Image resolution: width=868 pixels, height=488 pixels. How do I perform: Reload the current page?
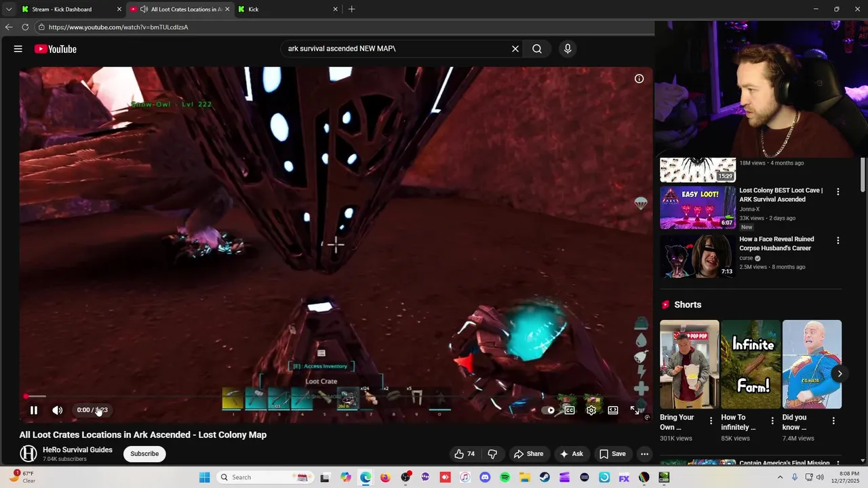click(x=25, y=27)
